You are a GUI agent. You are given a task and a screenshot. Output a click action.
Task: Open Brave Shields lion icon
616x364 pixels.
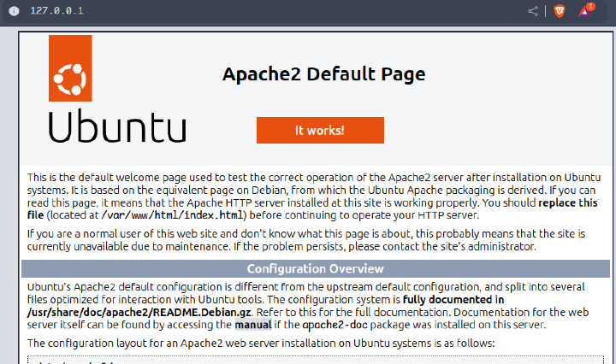coord(559,11)
